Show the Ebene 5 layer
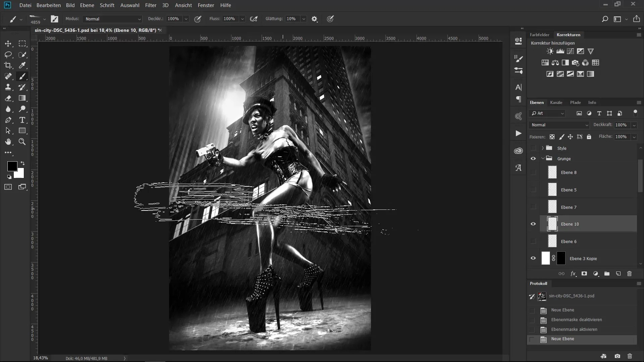This screenshot has height=362, width=644. click(x=533, y=190)
